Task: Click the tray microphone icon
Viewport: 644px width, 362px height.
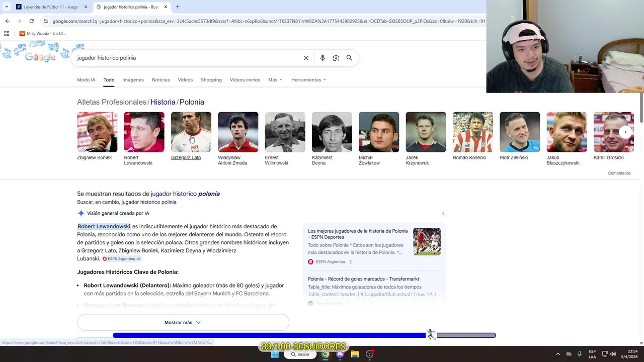Action: [x=580, y=354]
